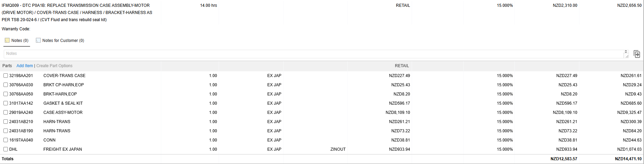This screenshot has width=644, height=164.
Task: Tick the checkbox for the DHL freight line
Action: click(x=5, y=149)
